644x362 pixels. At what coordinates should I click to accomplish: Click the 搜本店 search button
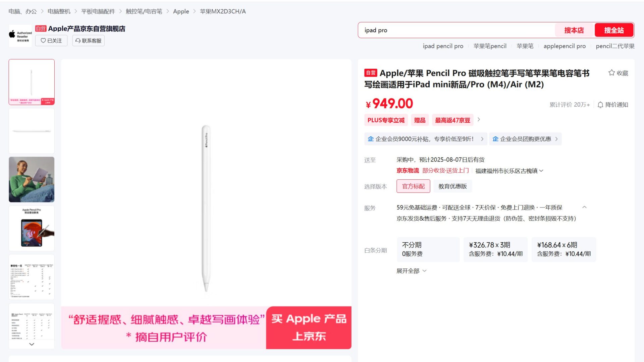coord(574,30)
